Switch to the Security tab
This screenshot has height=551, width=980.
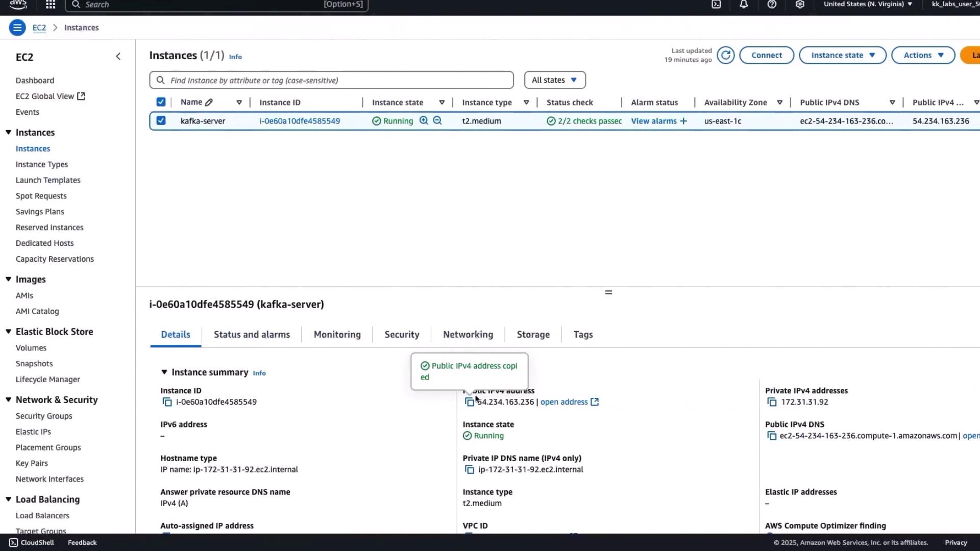tap(402, 335)
